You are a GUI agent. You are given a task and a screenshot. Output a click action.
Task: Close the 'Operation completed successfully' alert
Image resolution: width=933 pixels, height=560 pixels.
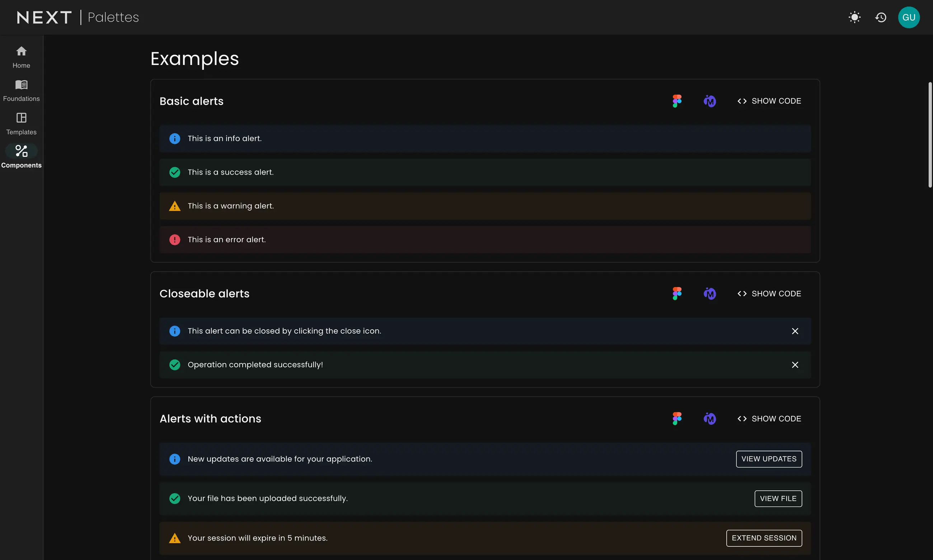click(x=795, y=365)
